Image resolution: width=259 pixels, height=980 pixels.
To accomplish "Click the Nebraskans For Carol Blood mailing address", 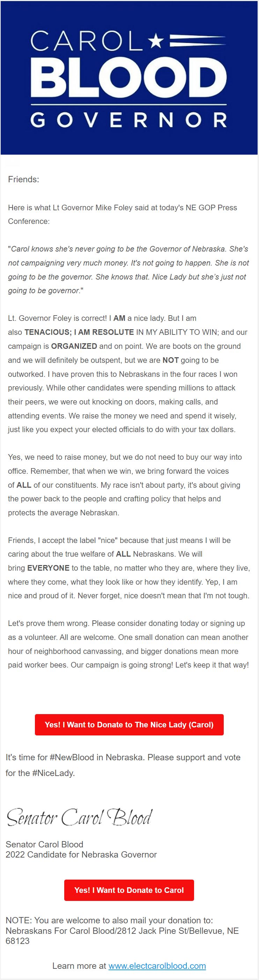I will pos(122,936).
